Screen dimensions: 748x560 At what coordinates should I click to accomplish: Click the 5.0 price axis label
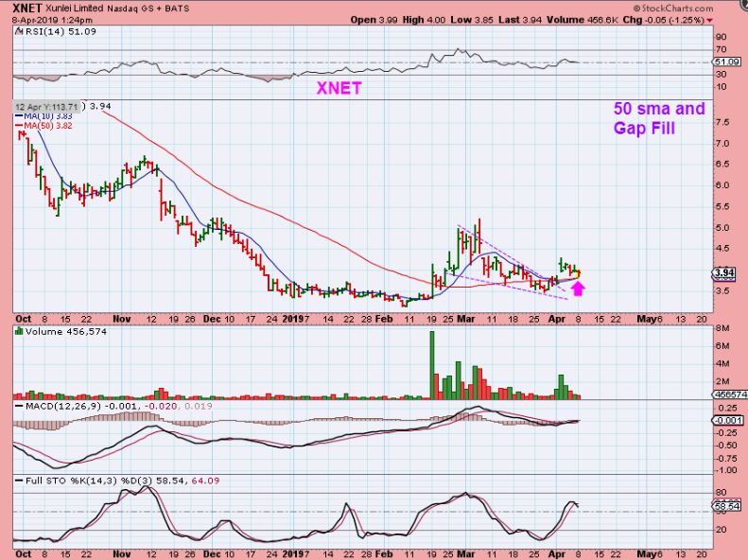tap(722, 228)
